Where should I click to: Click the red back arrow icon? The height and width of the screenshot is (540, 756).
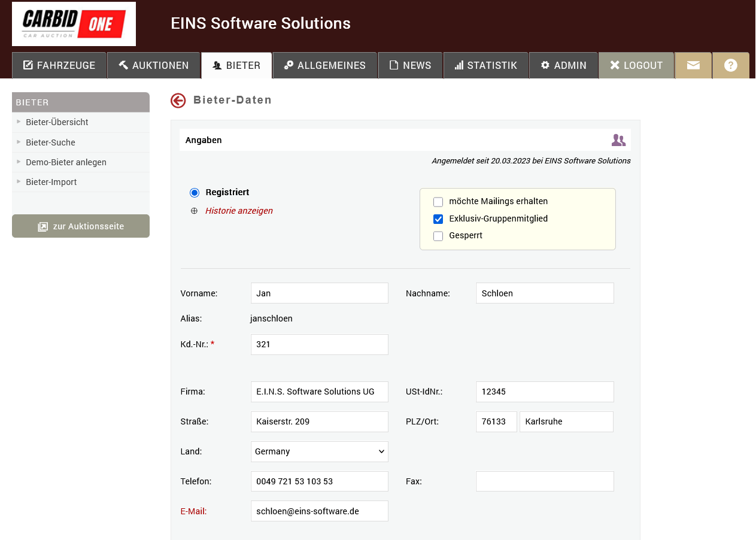click(x=178, y=101)
